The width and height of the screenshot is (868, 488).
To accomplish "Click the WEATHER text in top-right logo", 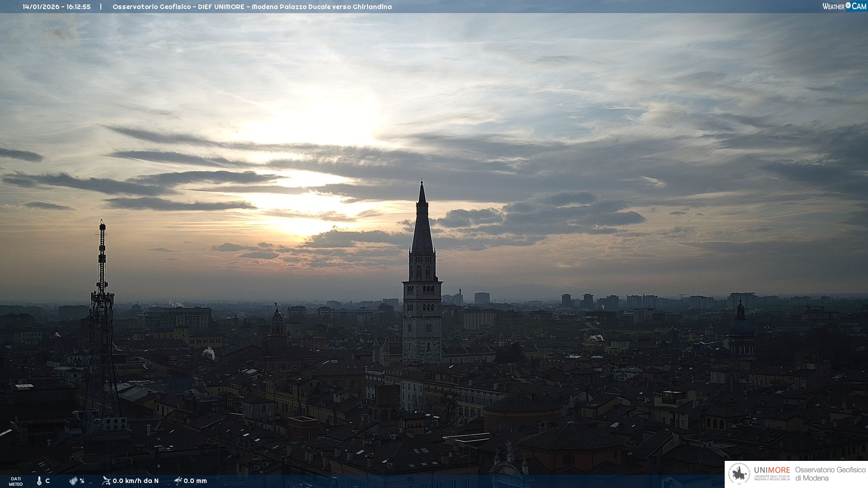I will 833,6.
